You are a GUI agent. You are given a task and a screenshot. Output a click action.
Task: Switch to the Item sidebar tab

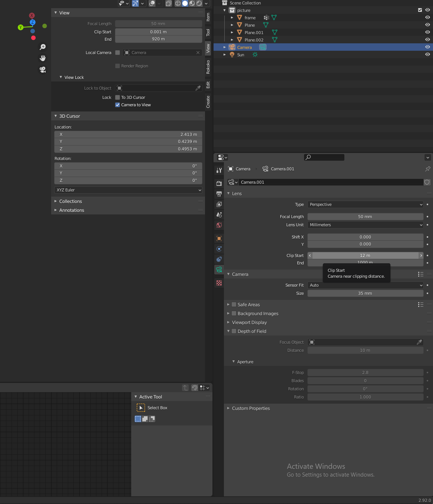click(x=208, y=17)
